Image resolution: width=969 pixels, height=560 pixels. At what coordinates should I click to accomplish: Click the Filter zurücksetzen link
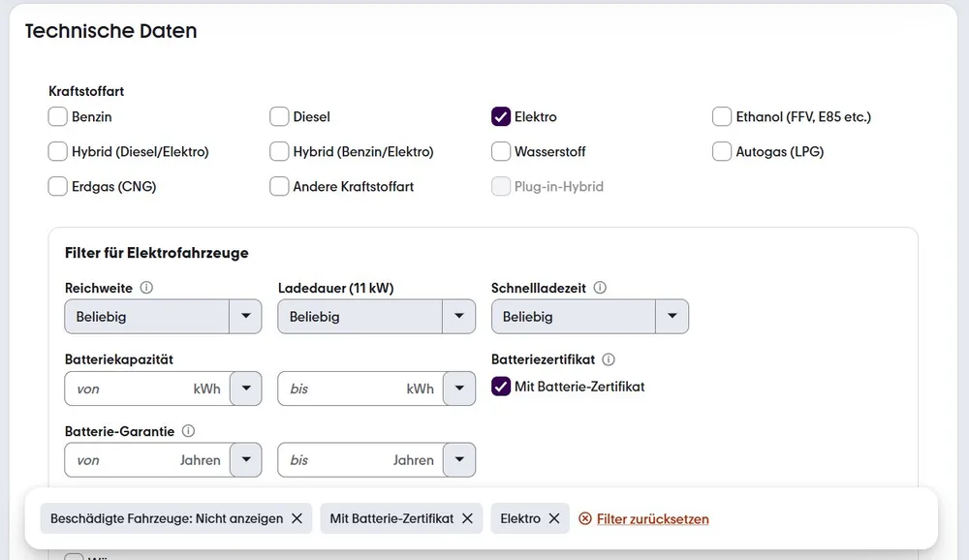pos(652,519)
